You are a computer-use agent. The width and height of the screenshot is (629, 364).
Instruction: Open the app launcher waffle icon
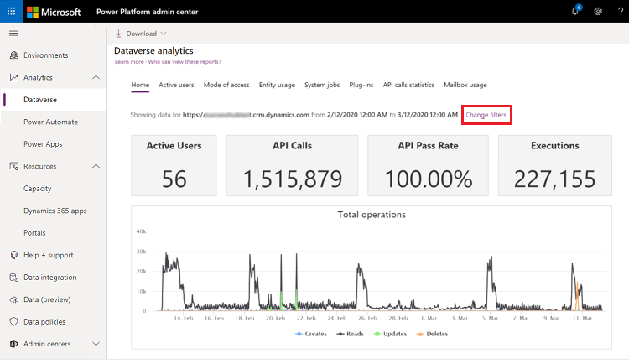click(x=11, y=11)
